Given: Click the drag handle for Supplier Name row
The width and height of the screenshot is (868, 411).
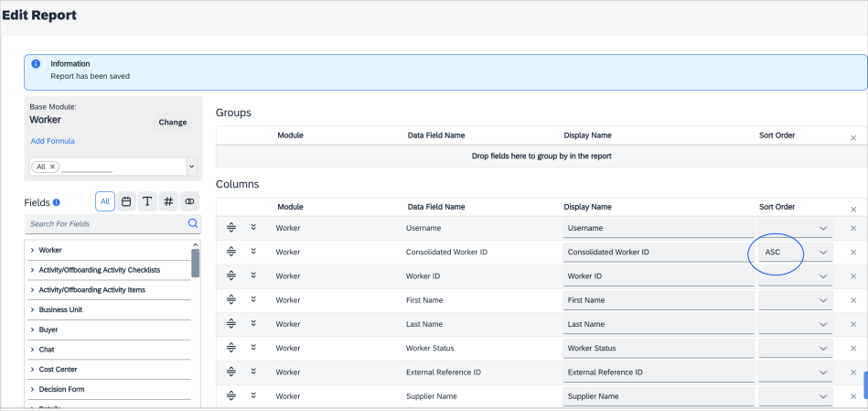Looking at the screenshot, I should click(x=231, y=396).
